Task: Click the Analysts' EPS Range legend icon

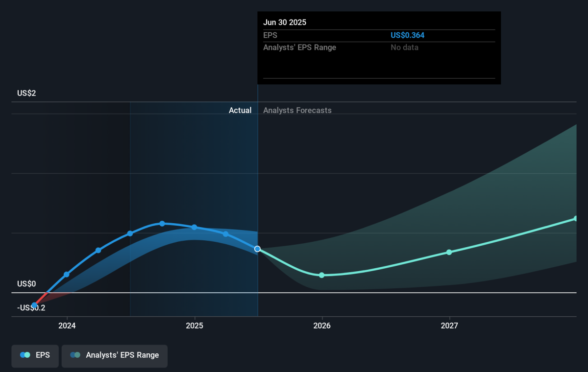Action: (75, 355)
